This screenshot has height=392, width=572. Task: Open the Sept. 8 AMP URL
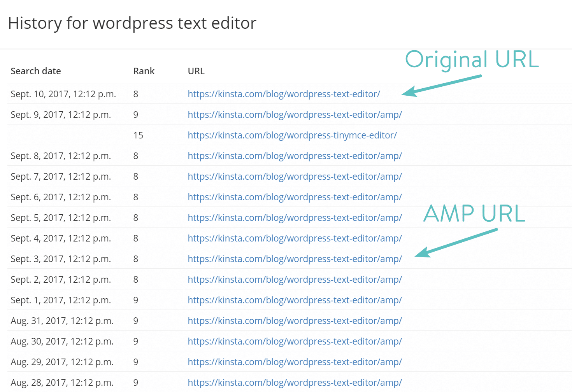(295, 156)
